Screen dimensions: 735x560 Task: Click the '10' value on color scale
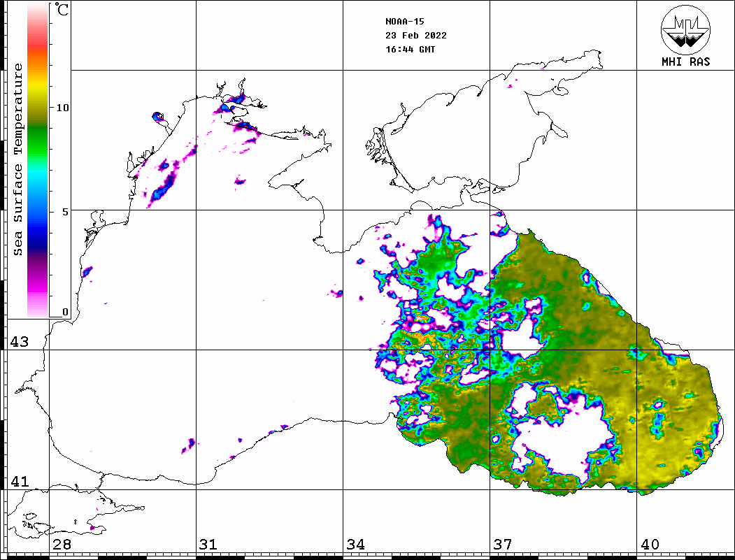[62, 108]
